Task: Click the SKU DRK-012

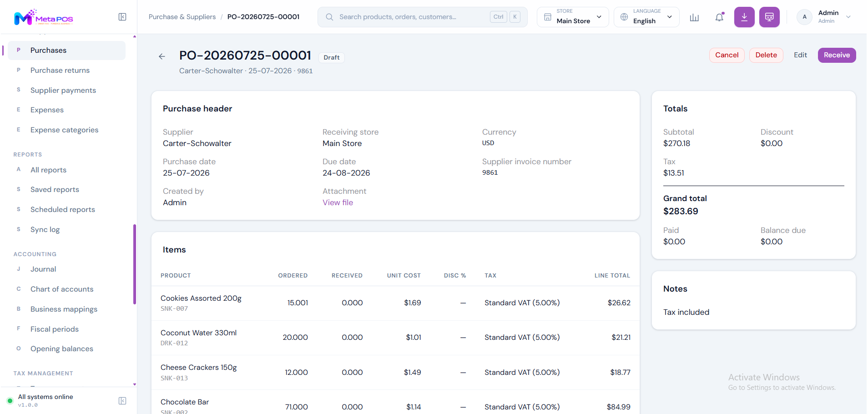Action: click(x=174, y=343)
